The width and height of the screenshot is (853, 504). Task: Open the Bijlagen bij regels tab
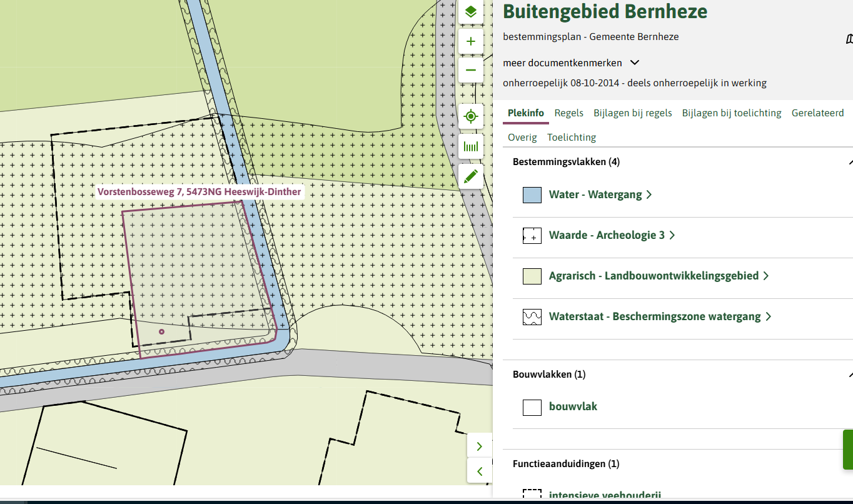[633, 113]
